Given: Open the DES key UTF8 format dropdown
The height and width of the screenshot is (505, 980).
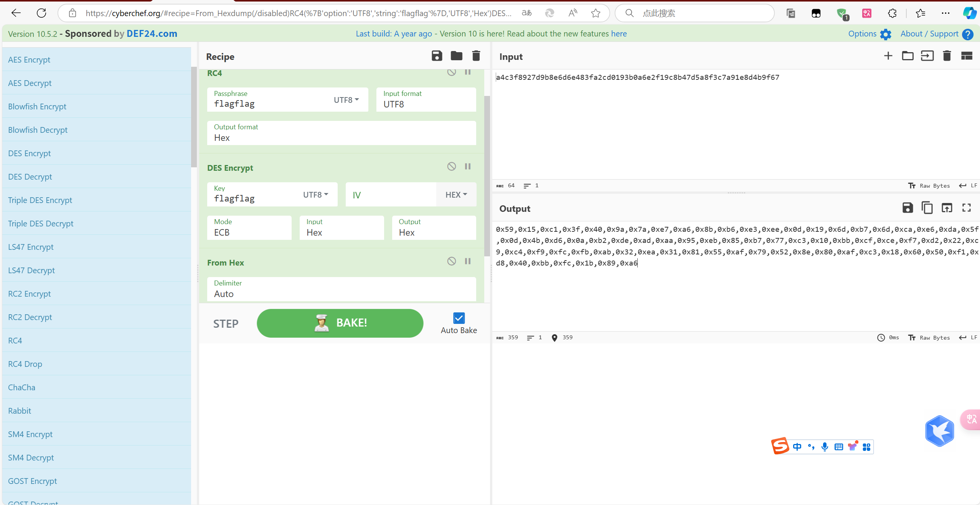Looking at the screenshot, I should click(315, 195).
